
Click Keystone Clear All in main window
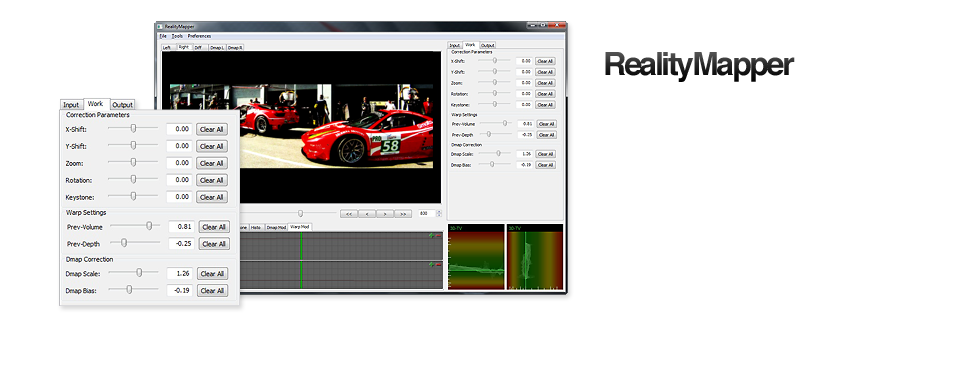(x=545, y=105)
